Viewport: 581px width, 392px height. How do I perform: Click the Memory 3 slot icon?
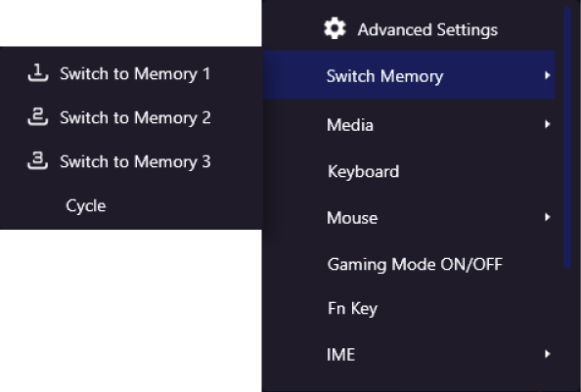(x=38, y=160)
